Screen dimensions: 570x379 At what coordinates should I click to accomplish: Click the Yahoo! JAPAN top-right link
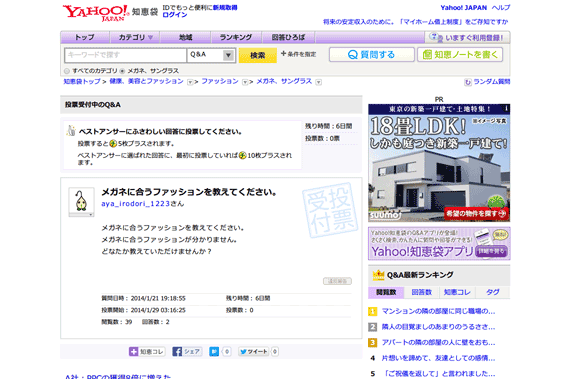click(x=463, y=8)
